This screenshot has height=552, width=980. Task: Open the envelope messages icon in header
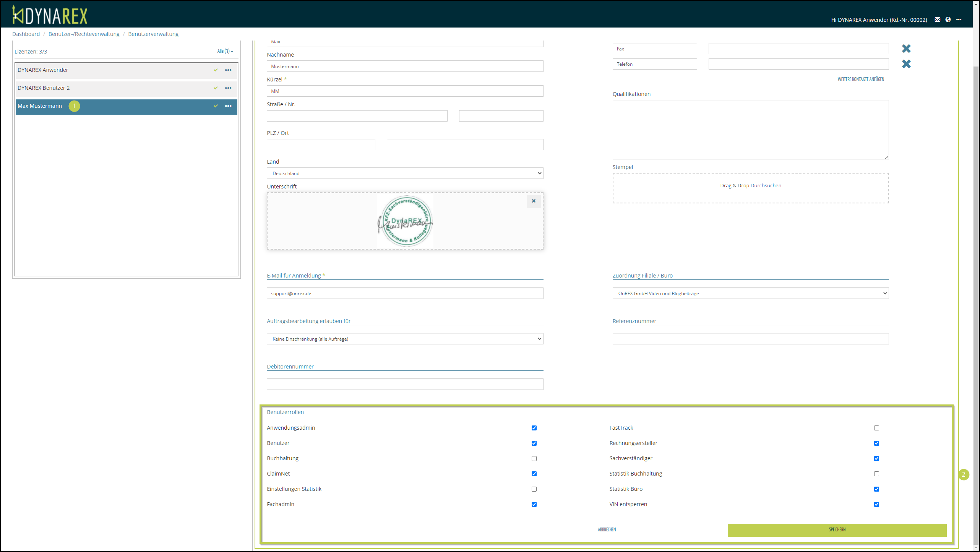tap(937, 19)
